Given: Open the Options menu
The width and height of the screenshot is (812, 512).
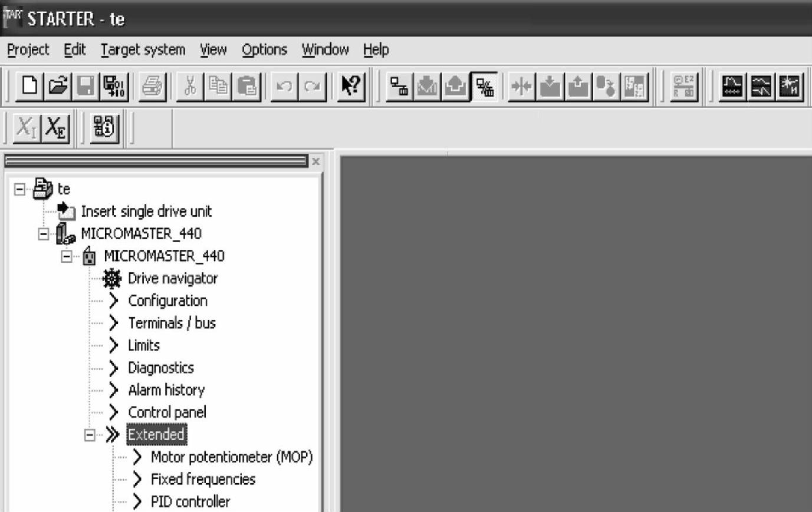Looking at the screenshot, I should point(264,50).
